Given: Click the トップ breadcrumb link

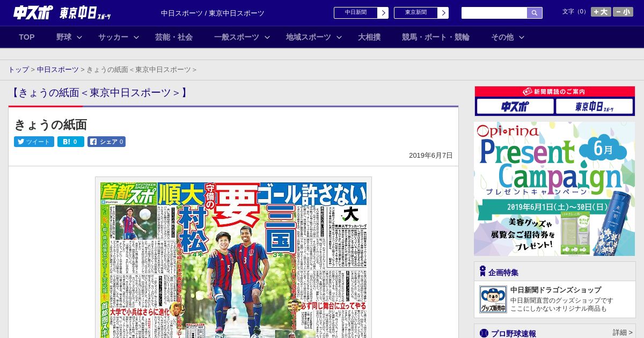Looking at the screenshot, I should (x=19, y=70).
